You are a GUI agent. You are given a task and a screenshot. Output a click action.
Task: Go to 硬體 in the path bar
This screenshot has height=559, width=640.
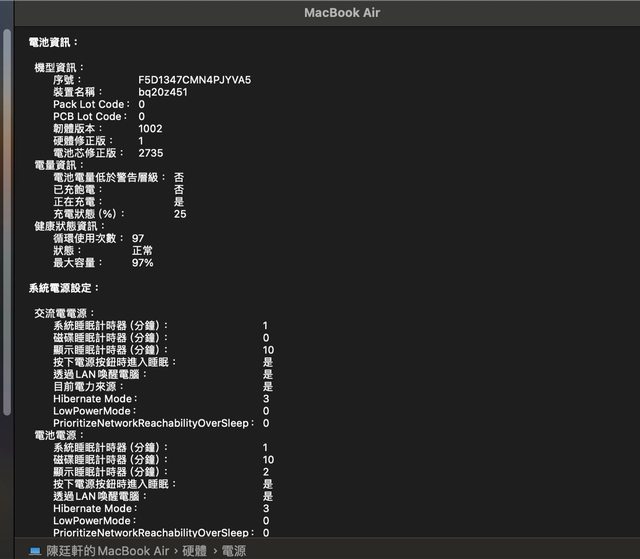[x=196, y=551]
